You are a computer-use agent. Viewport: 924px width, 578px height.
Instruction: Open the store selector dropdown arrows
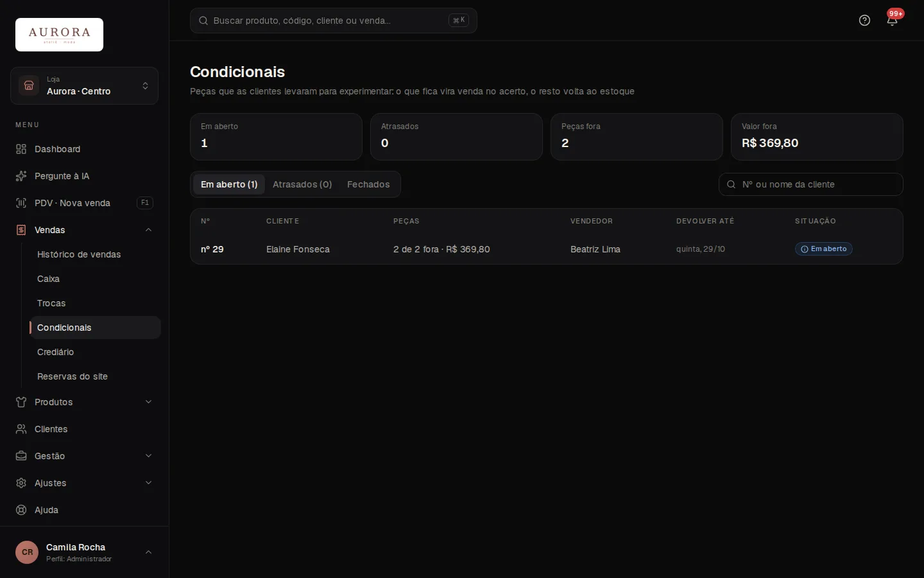pyautogui.click(x=146, y=86)
